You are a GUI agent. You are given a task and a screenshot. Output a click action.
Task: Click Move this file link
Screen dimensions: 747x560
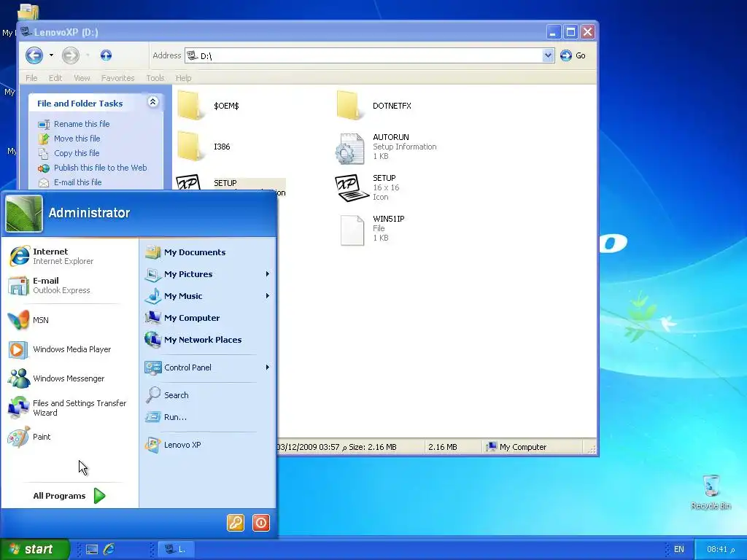click(x=77, y=139)
